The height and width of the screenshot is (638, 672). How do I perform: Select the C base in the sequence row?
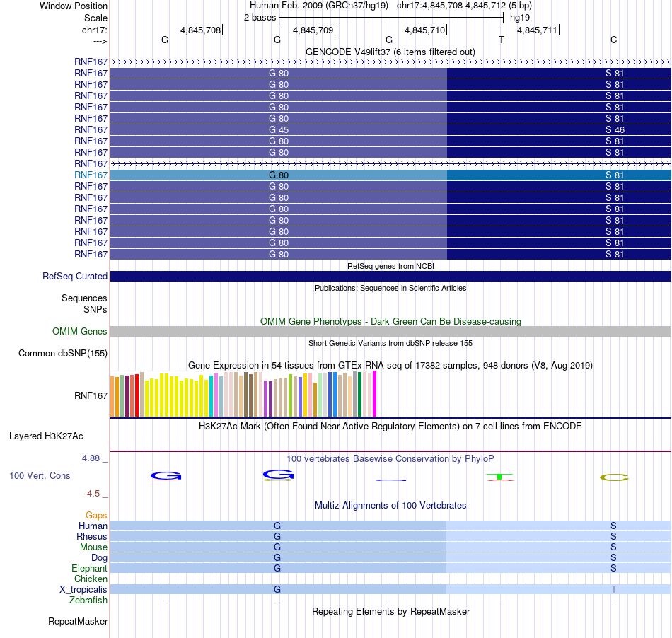point(614,40)
